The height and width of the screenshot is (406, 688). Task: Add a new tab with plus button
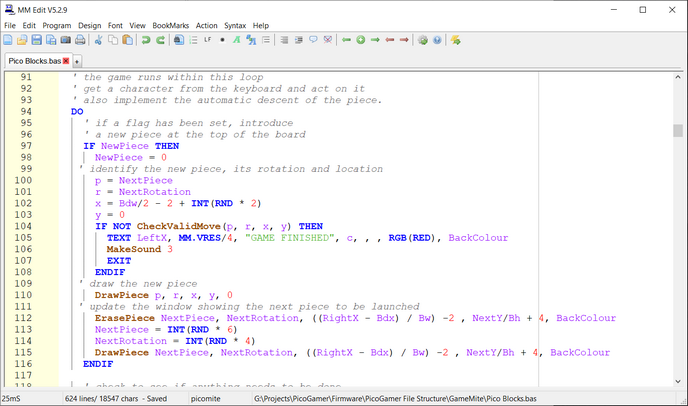tap(77, 61)
